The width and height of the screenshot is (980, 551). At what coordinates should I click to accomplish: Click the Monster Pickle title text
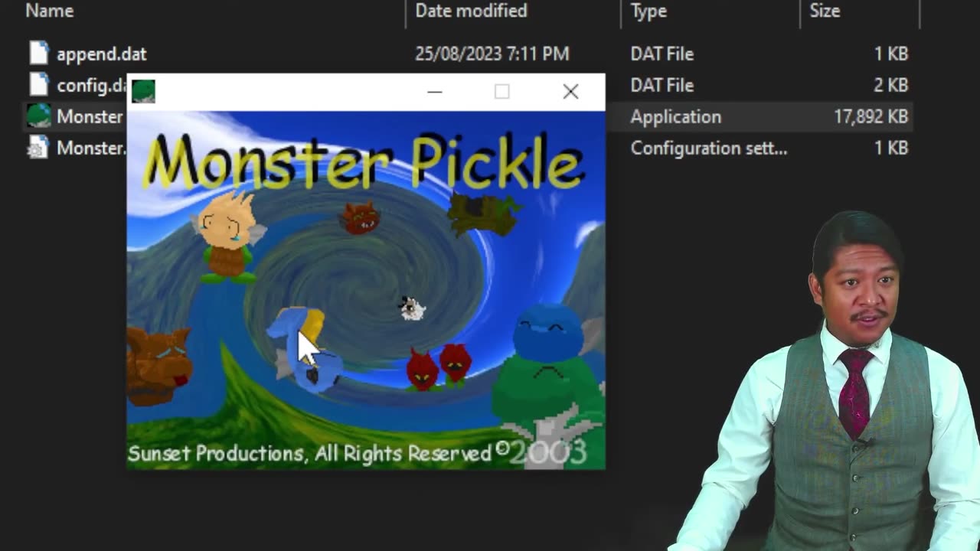pyautogui.click(x=364, y=162)
